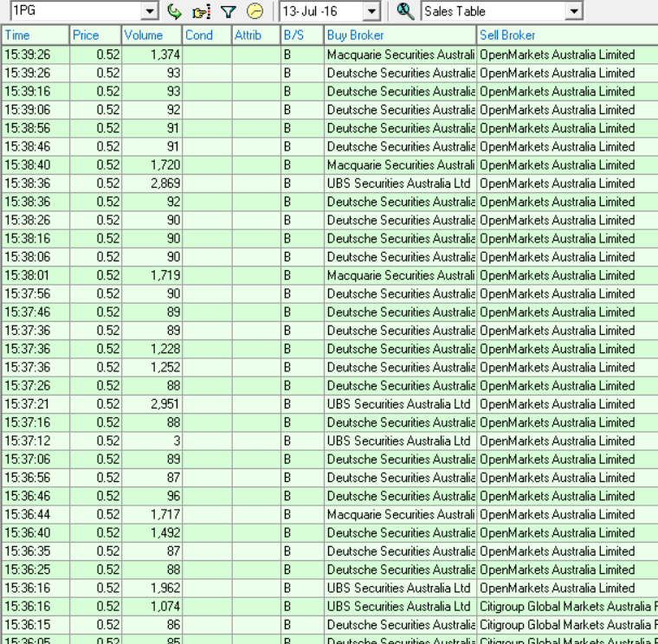658x644 pixels.
Task: Open the 13-Jul-16 date dropdown arrow
Action: tap(371, 11)
